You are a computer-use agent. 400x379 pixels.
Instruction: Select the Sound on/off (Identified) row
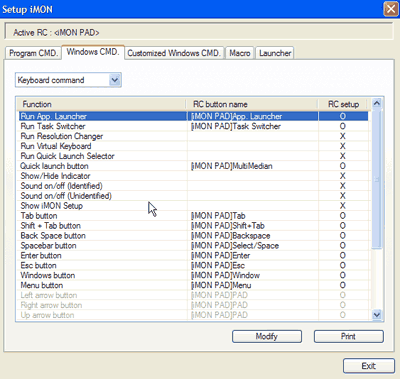[193, 186]
